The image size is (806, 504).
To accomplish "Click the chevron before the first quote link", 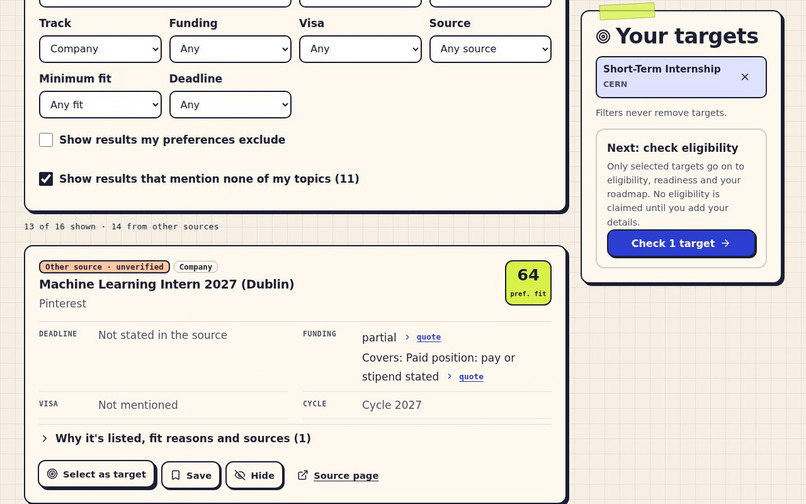I will [407, 337].
